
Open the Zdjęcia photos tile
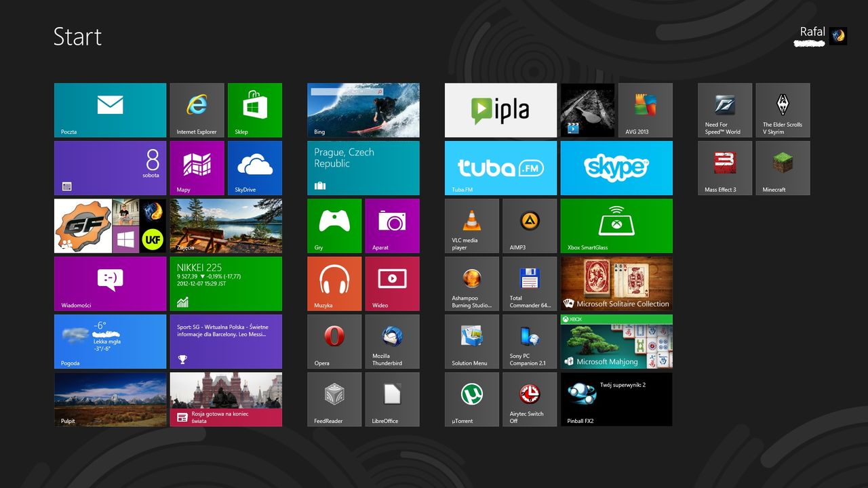click(x=226, y=226)
